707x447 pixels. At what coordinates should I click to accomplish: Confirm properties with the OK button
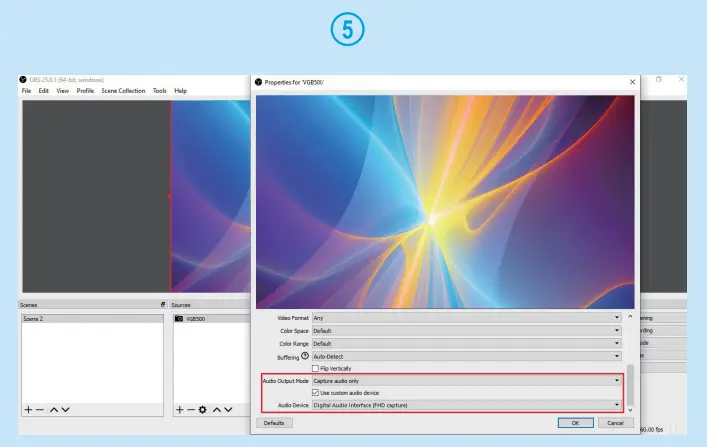[x=575, y=423]
